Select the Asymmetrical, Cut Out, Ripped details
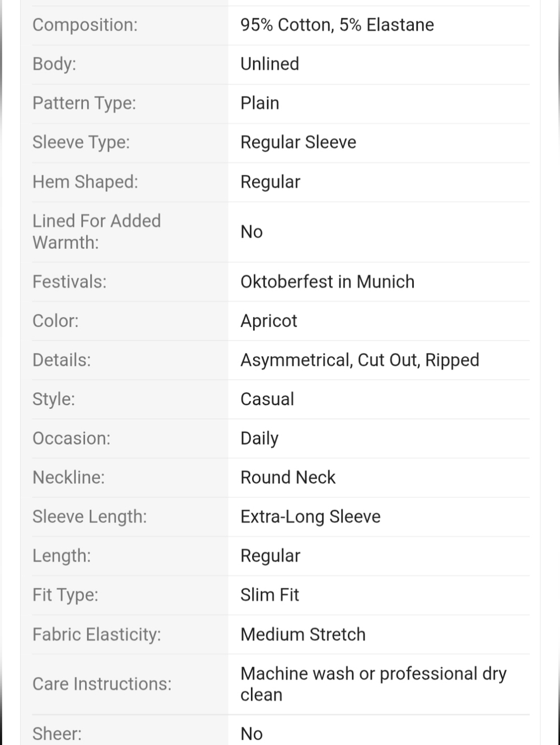This screenshot has width=560, height=745. click(x=360, y=360)
